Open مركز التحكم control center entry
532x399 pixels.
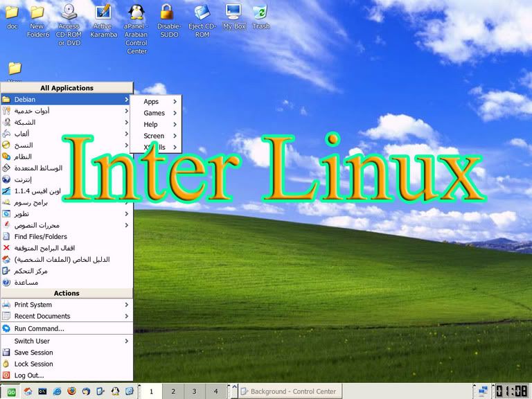pos(66,271)
